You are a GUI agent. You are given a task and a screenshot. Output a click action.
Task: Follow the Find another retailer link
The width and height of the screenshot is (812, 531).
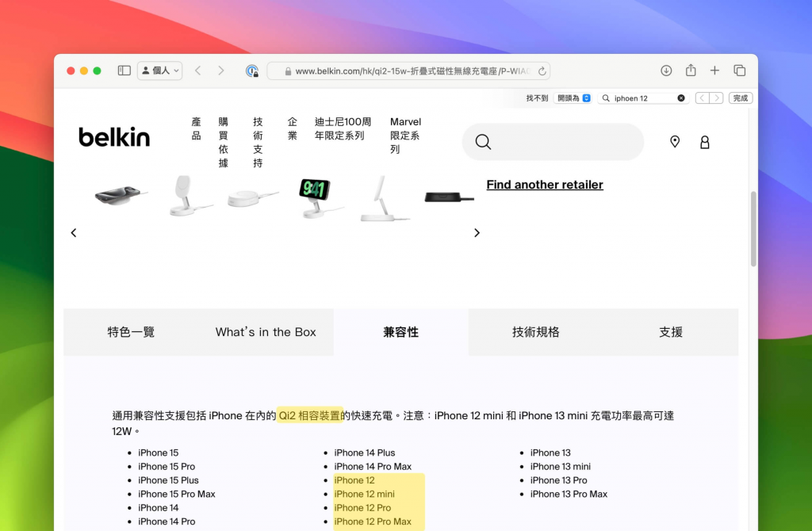pyautogui.click(x=544, y=184)
